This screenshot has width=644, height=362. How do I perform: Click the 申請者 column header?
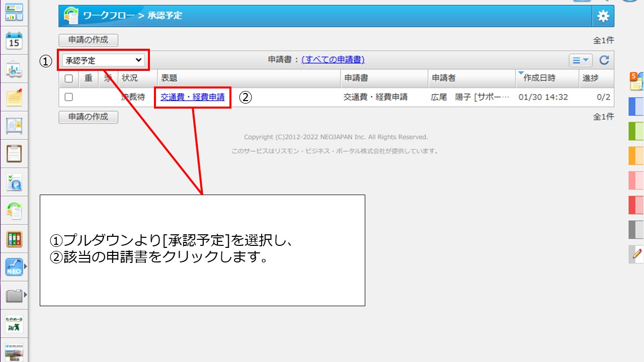point(444,78)
